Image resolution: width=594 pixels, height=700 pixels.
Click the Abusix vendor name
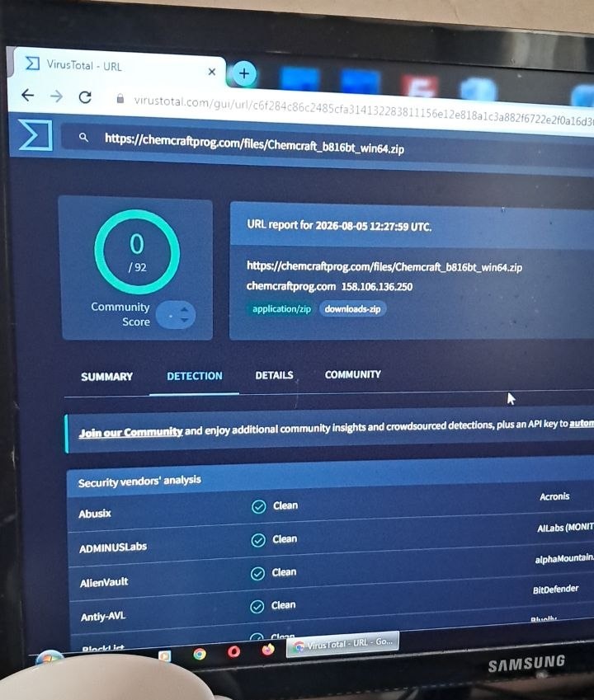[x=95, y=514]
